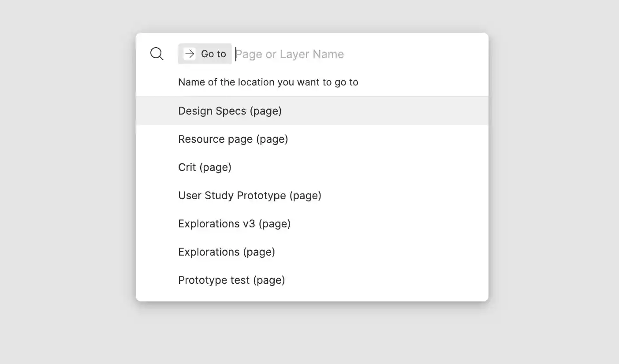Click the Go to label text
The height and width of the screenshot is (364, 619).
pyautogui.click(x=213, y=54)
